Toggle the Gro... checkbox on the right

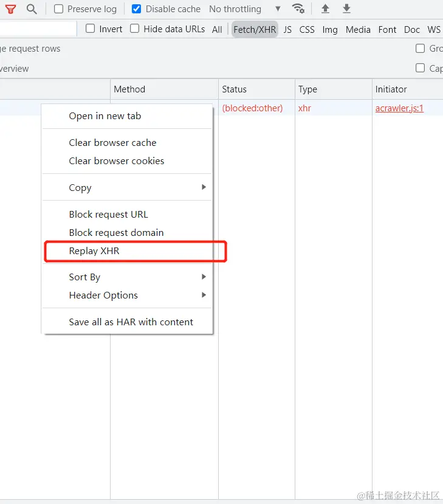pos(420,48)
